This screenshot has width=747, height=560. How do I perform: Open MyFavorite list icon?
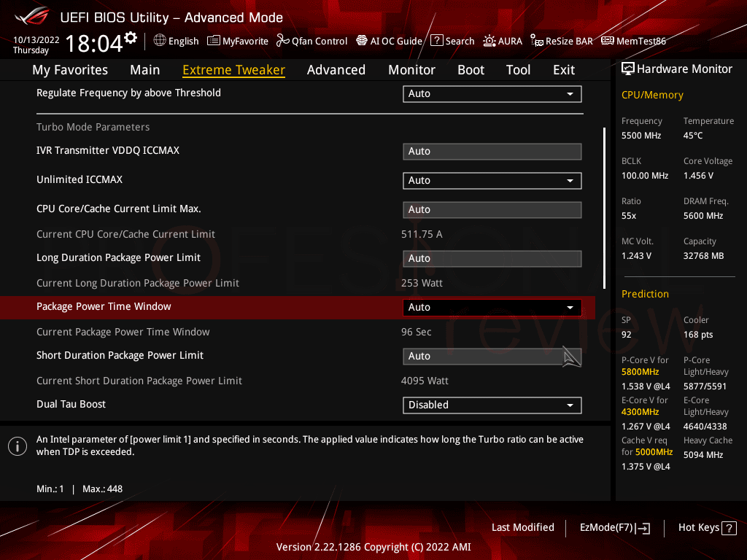(x=214, y=41)
